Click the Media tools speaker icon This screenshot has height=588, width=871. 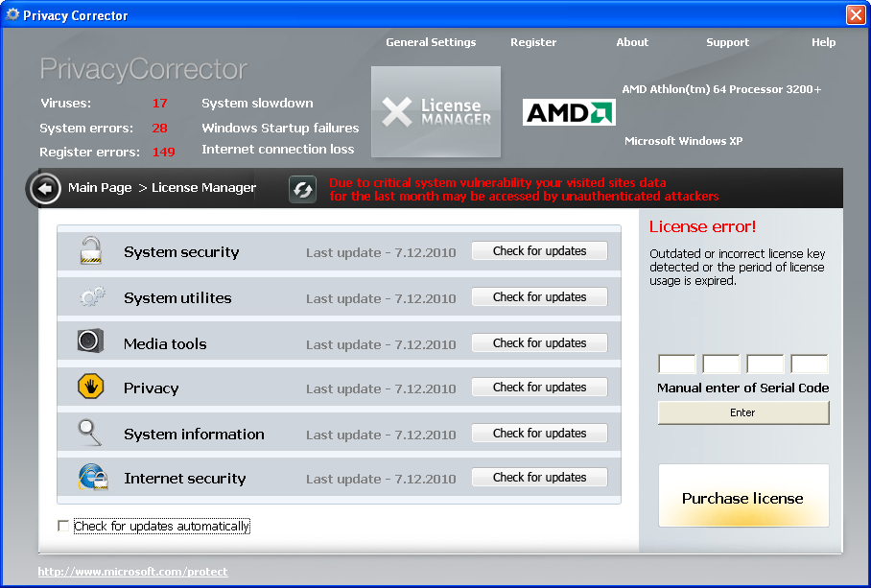tap(90, 341)
